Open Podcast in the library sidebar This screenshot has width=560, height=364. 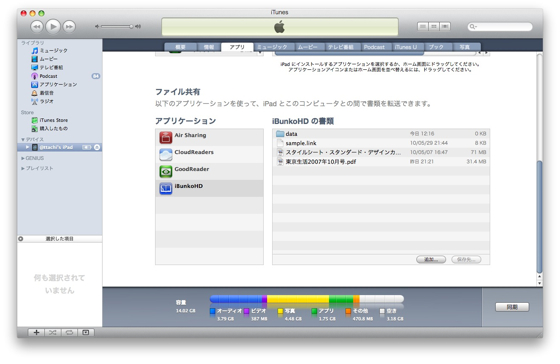(x=48, y=76)
